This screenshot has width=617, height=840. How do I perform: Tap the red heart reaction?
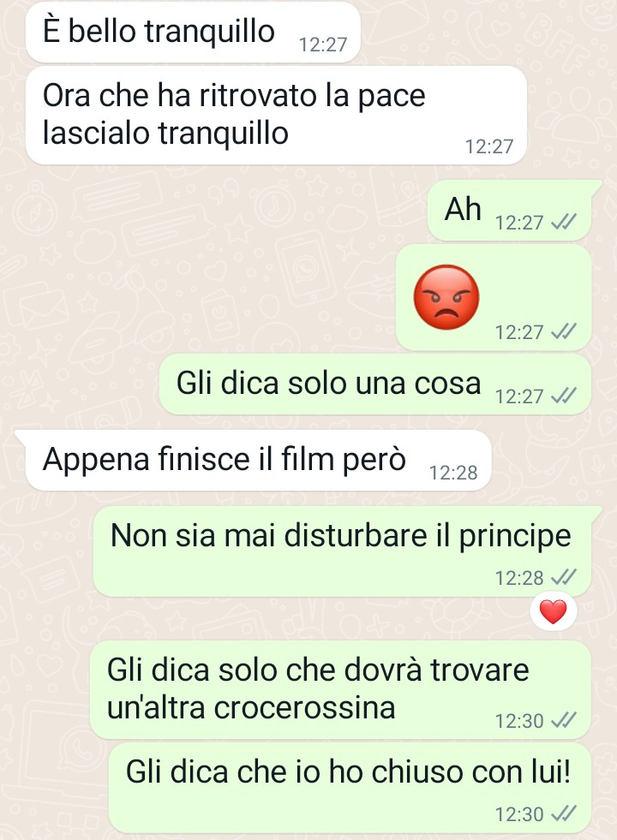click(x=554, y=611)
